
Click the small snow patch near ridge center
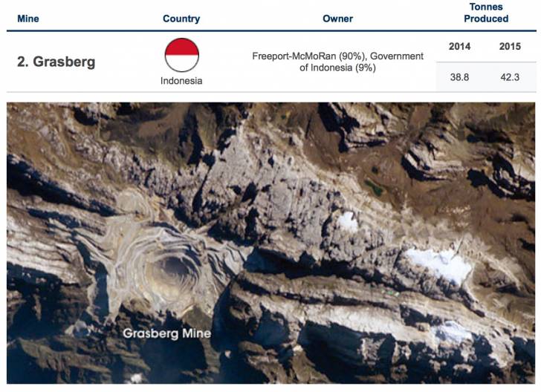(348, 222)
